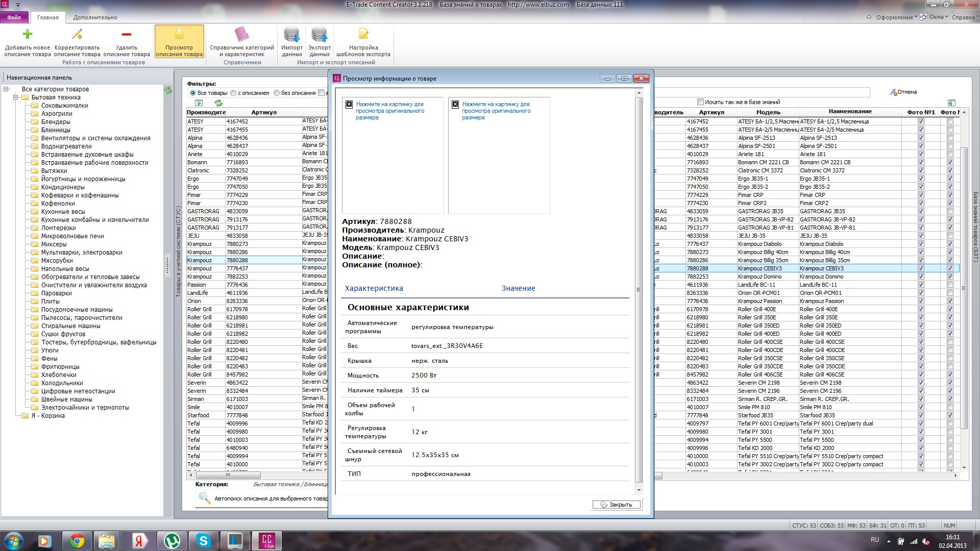Toggle Фото №1 checkbox for Severin CM 2198
This screenshot has width=980, height=551.
pos(921,383)
